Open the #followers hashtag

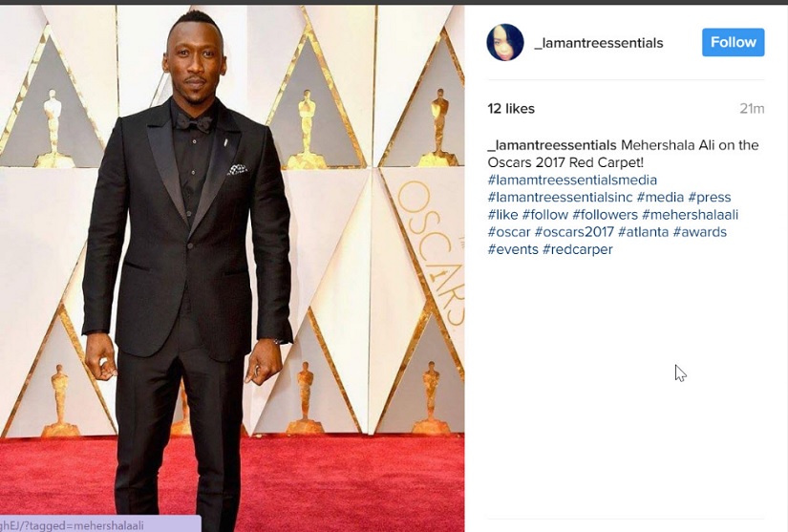[x=605, y=215]
